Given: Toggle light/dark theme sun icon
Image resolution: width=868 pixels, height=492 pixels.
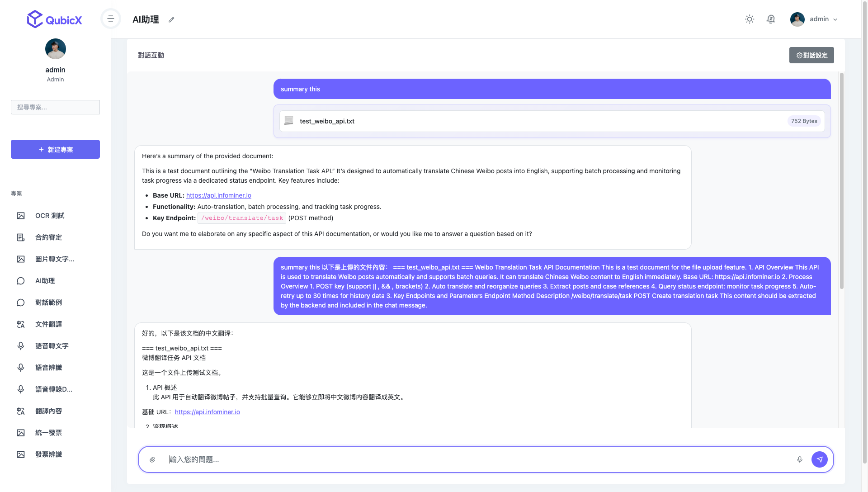Looking at the screenshot, I should (750, 19).
